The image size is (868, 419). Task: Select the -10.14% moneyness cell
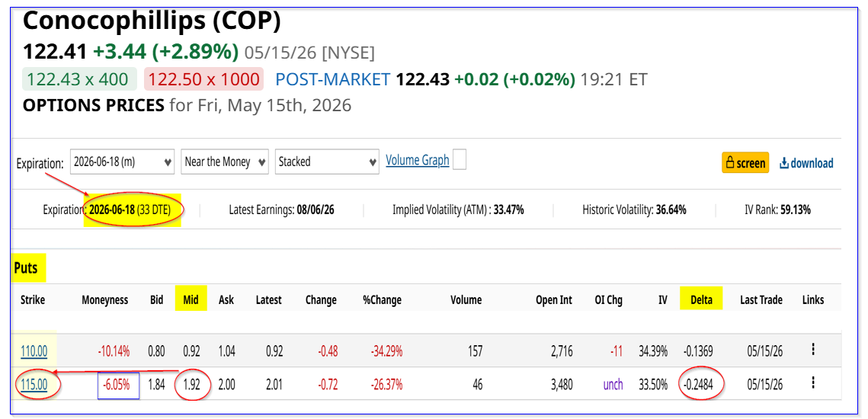pos(113,351)
